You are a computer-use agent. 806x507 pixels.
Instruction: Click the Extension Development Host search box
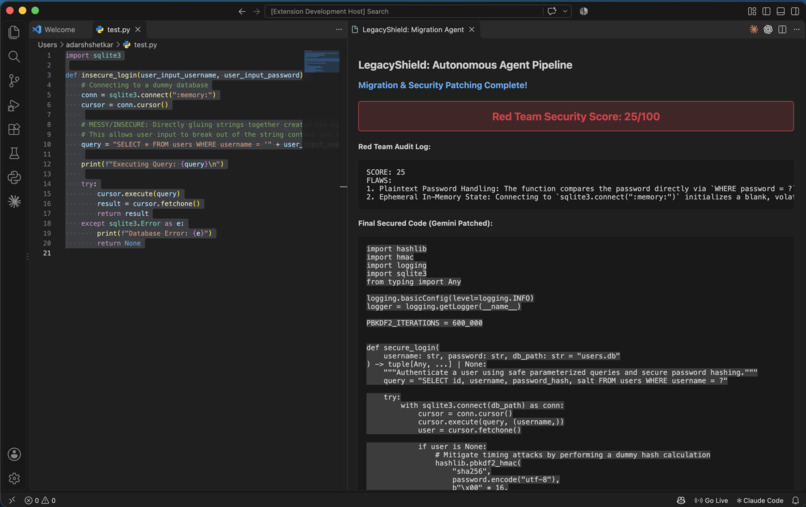404,11
